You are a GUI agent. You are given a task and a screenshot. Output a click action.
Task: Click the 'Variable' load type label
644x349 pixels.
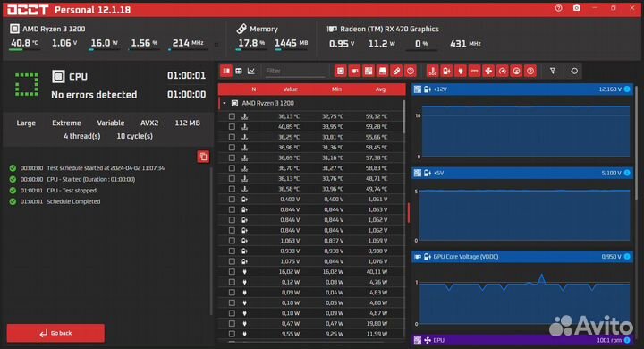(111, 123)
